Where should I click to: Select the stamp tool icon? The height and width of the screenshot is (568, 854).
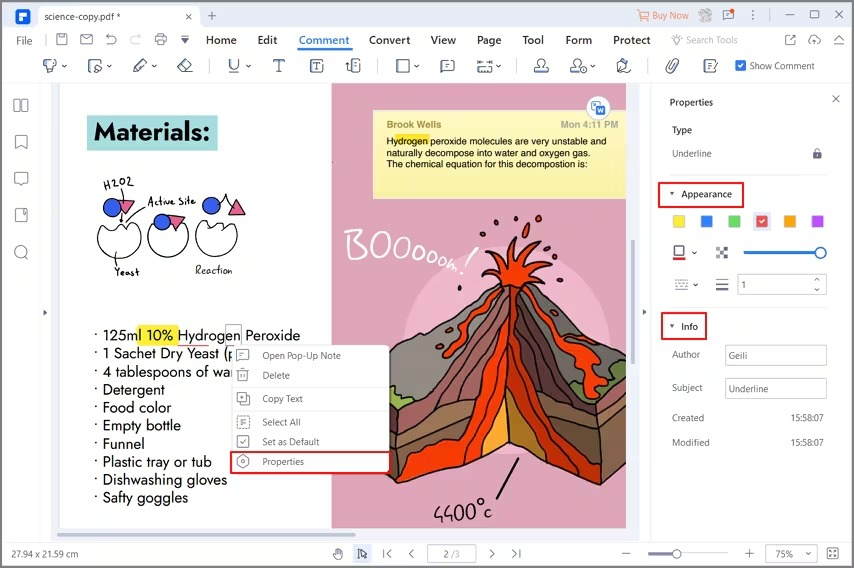(541, 66)
